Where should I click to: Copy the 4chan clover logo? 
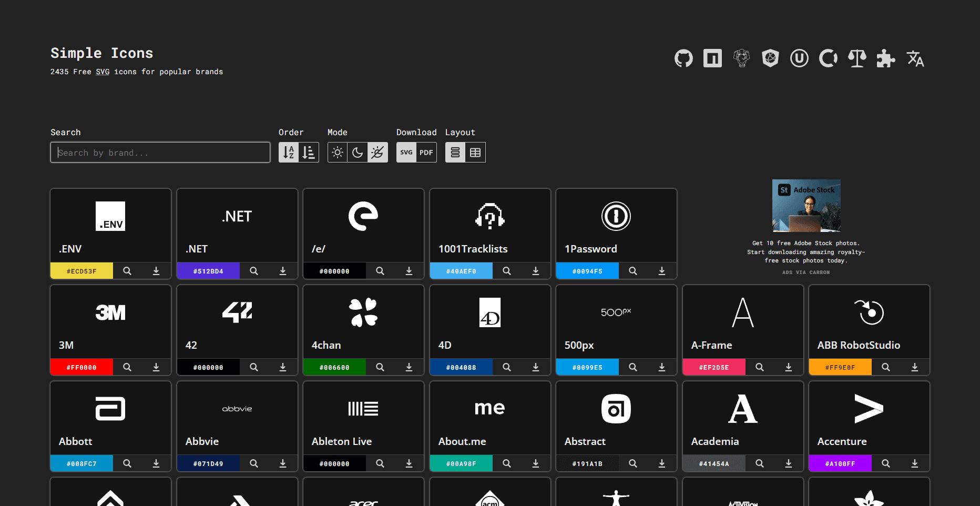coord(363,312)
